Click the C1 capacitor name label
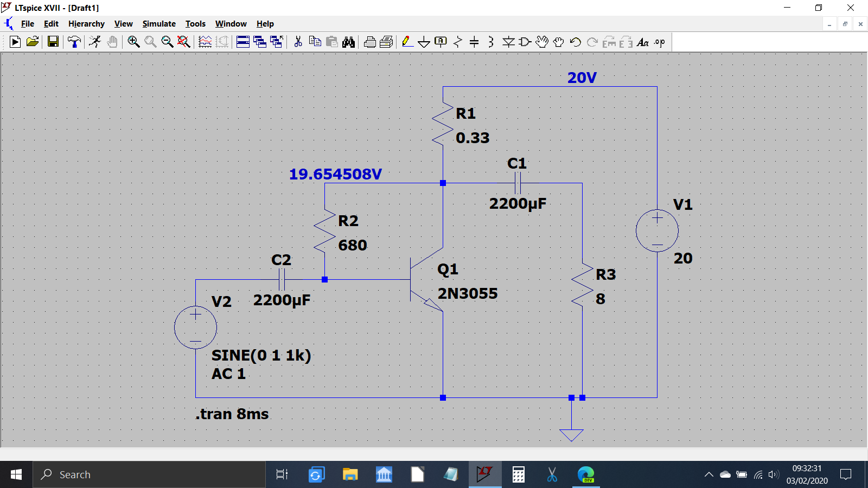The width and height of the screenshot is (868, 488). tap(517, 163)
